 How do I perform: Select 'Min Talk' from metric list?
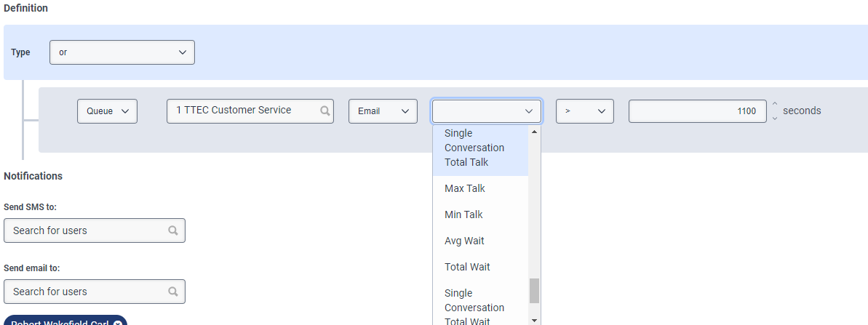463,214
